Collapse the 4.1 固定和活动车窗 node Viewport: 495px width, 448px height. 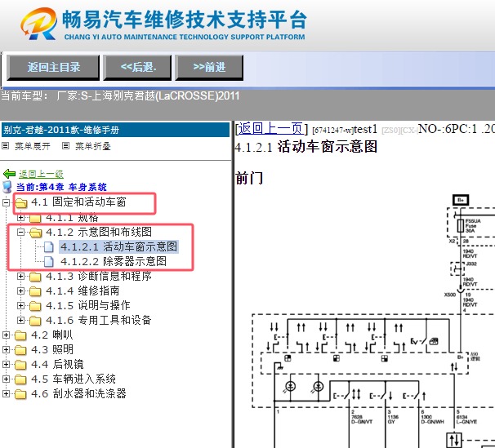coord(6,202)
